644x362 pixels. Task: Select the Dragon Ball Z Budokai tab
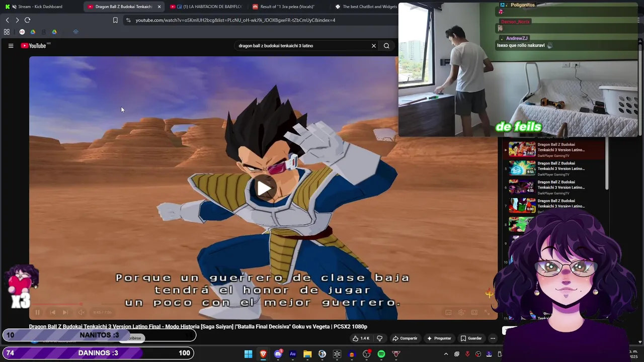(x=123, y=7)
